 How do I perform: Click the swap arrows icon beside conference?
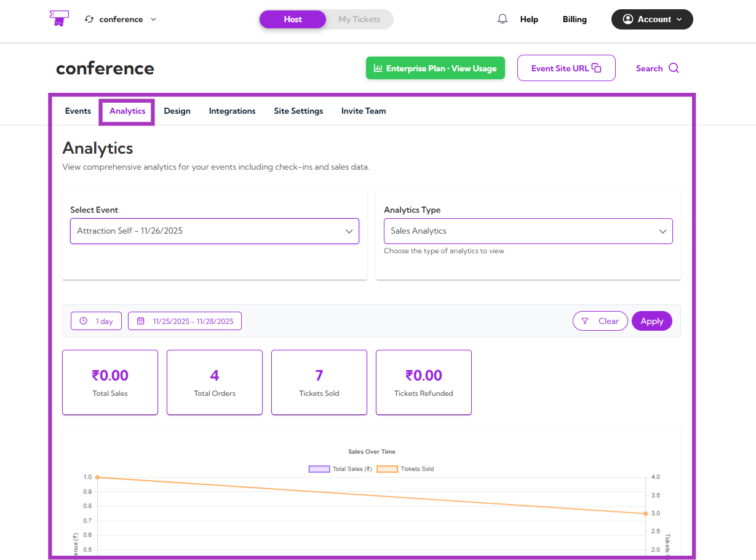point(89,19)
